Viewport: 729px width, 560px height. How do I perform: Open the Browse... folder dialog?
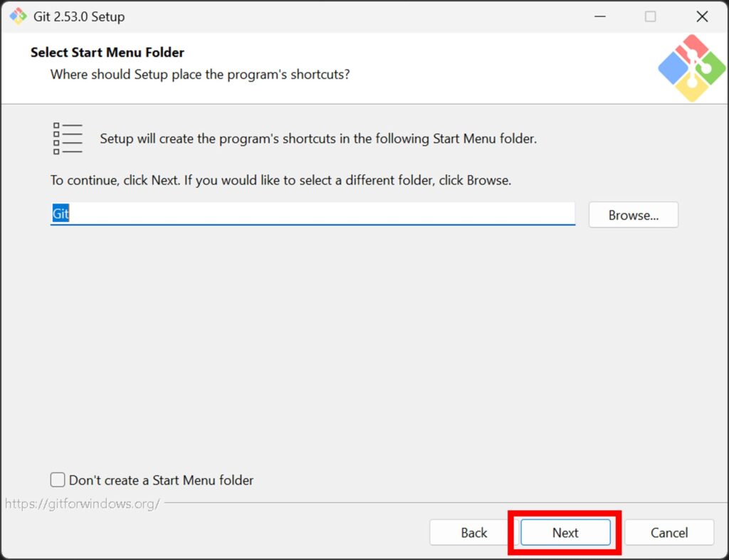coord(633,215)
